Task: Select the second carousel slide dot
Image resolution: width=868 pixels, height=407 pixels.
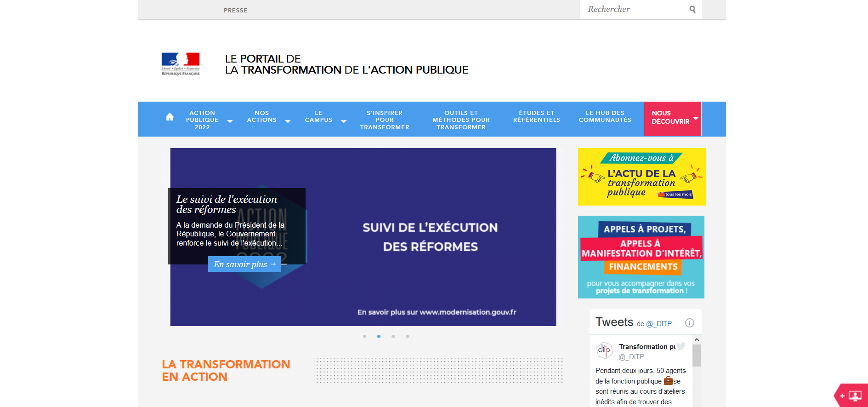Action: coord(379,336)
